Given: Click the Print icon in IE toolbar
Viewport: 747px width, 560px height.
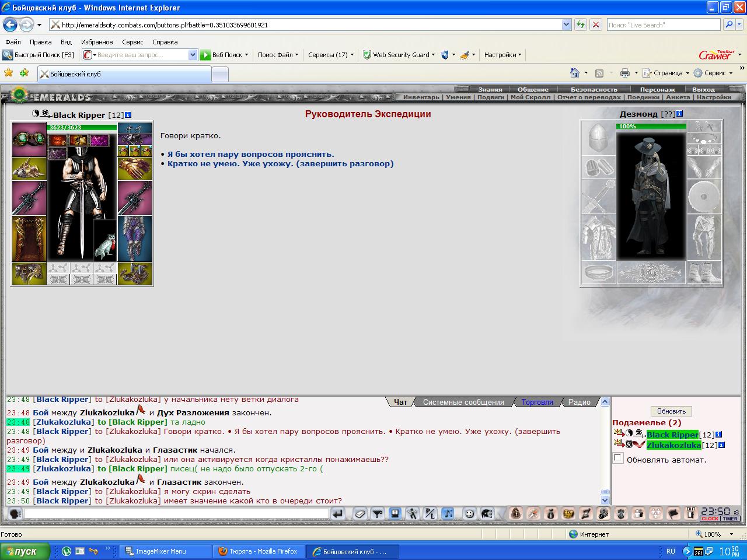Looking at the screenshot, I should point(625,73).
